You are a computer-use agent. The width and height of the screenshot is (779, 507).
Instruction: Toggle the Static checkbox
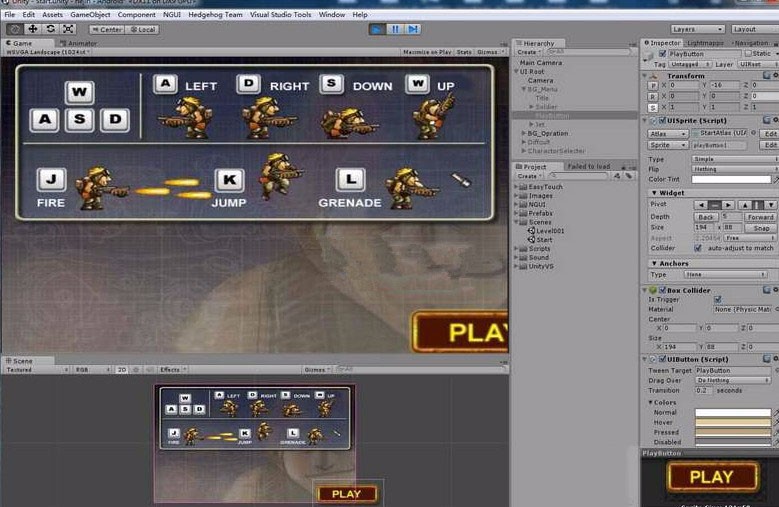click(x=747, y=54)
